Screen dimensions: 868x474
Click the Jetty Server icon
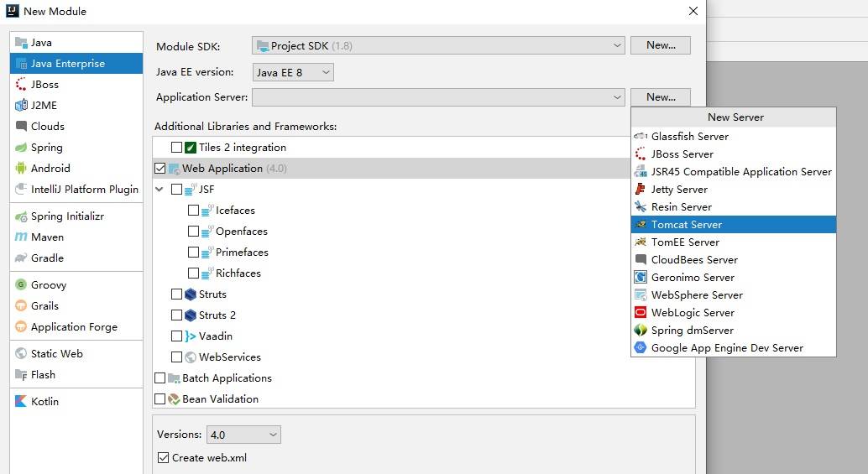click(641, 190)
